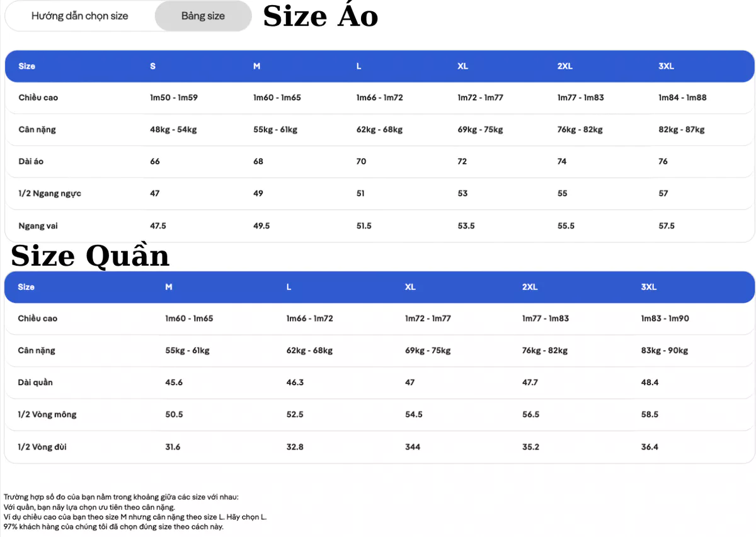Click the '47' cell in 1/2 Ngang ngực row

coord(155,193)
